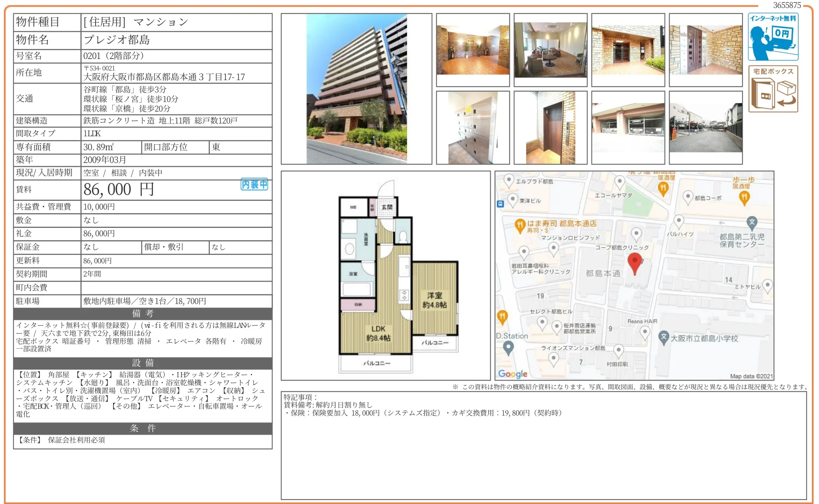Open the main building exterior photo
The image size is (819, 504).
tap(356, 89)
